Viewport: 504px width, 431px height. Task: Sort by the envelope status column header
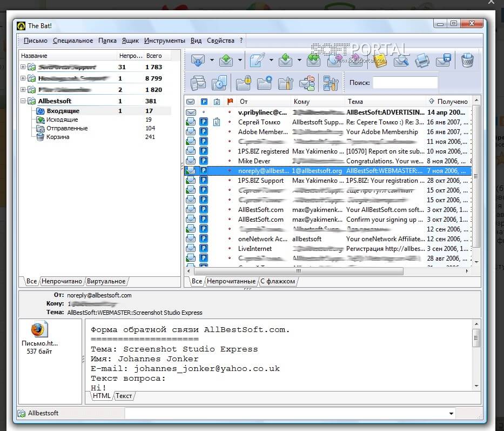tap(191, 102)
